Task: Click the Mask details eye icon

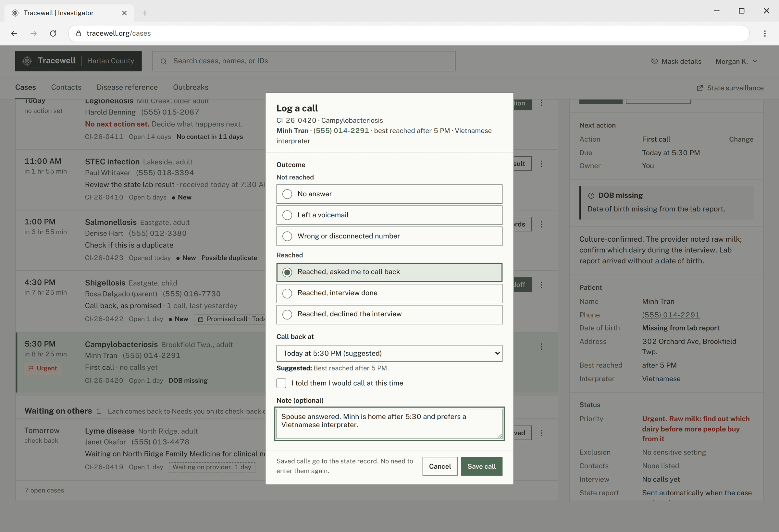Action: pos(654,61)
